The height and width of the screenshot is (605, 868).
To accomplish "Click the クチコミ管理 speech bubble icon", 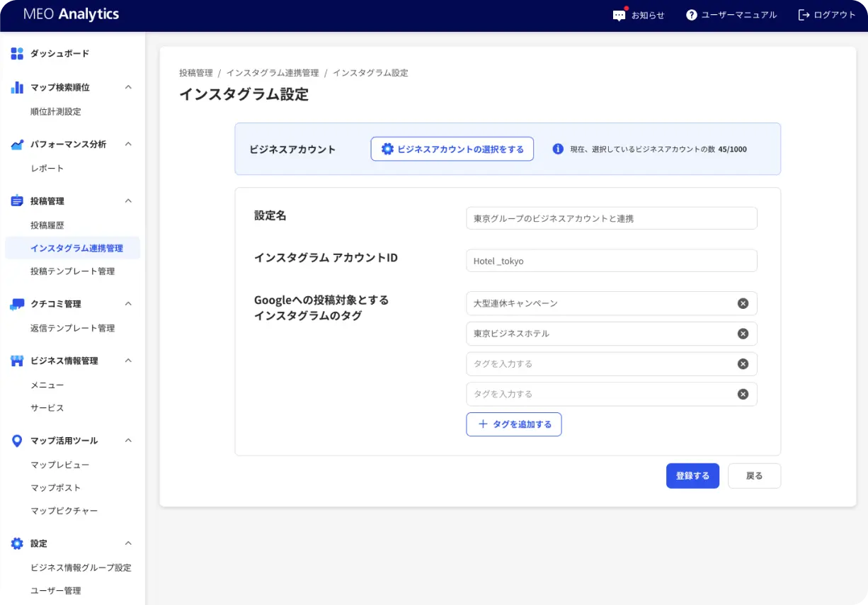I will coord(16,303).
